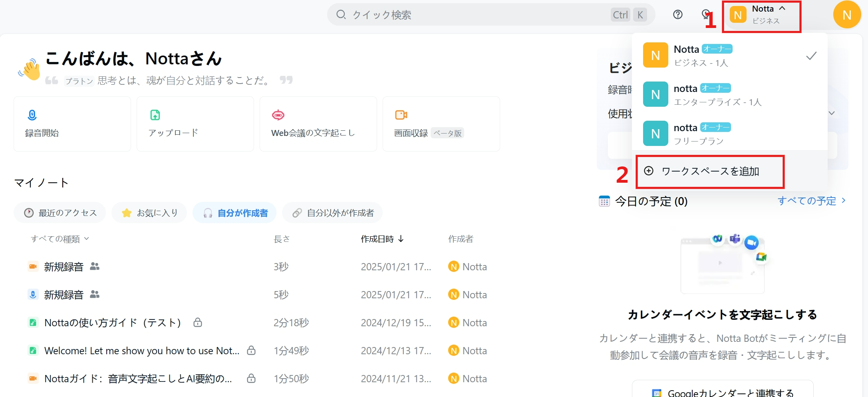The width and height of the screenshot is (868, 397).
Task: Select the お気に入り tab
Action: pyautogui.click(x=149, y=213)
